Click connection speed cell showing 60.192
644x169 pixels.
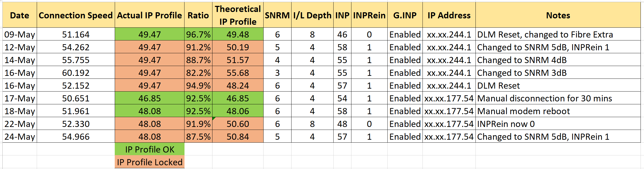pos(76,73)
